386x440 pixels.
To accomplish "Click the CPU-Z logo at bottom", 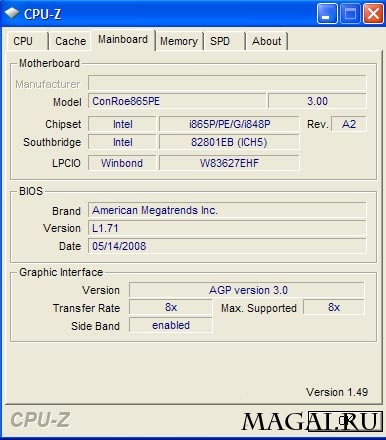I will 40,420.
